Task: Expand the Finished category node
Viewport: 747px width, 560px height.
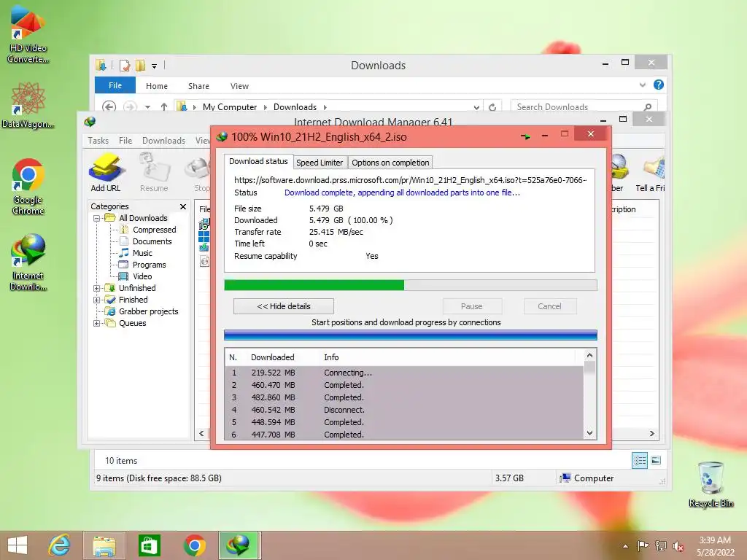Action: click(x=97, y=300)
